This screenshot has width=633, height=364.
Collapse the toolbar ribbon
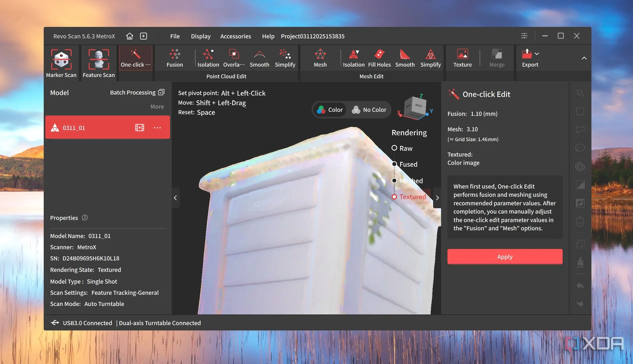584,58
